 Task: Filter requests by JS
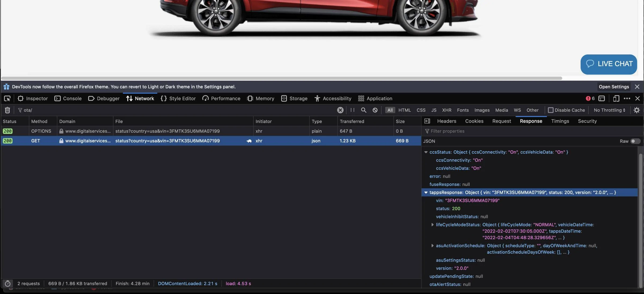pos(434,110)
